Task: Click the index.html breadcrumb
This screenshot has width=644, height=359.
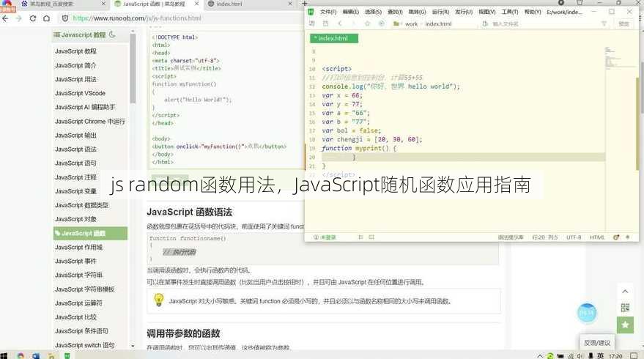Action: (x=438, y=24)
